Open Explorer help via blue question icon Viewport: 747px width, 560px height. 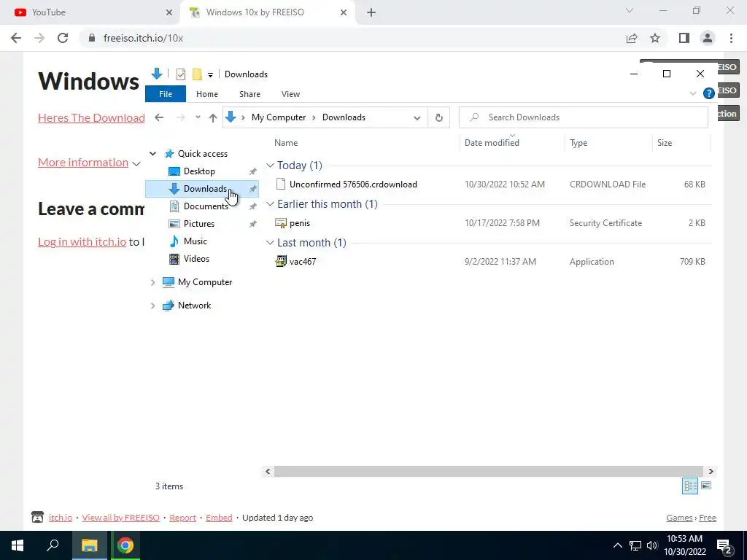pos(708,93)
